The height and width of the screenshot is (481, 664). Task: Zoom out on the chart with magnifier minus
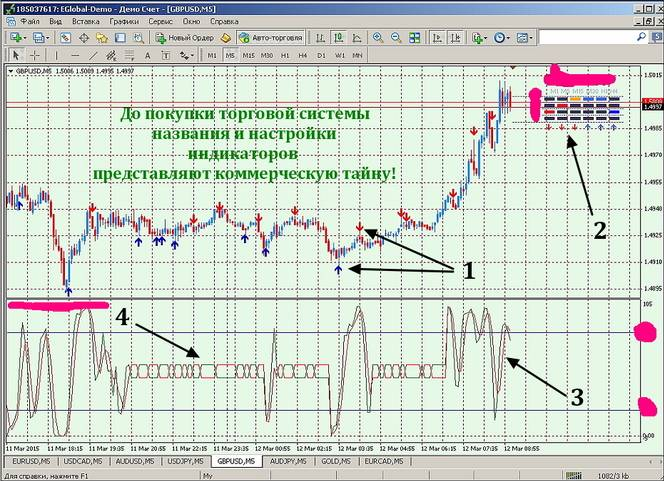point(396,37)
